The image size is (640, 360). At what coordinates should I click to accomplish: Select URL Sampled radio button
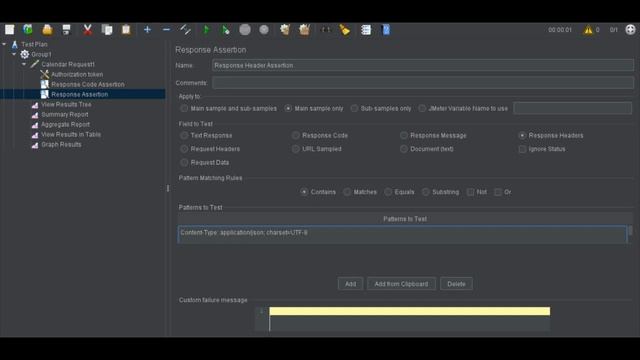click(296, 149)
